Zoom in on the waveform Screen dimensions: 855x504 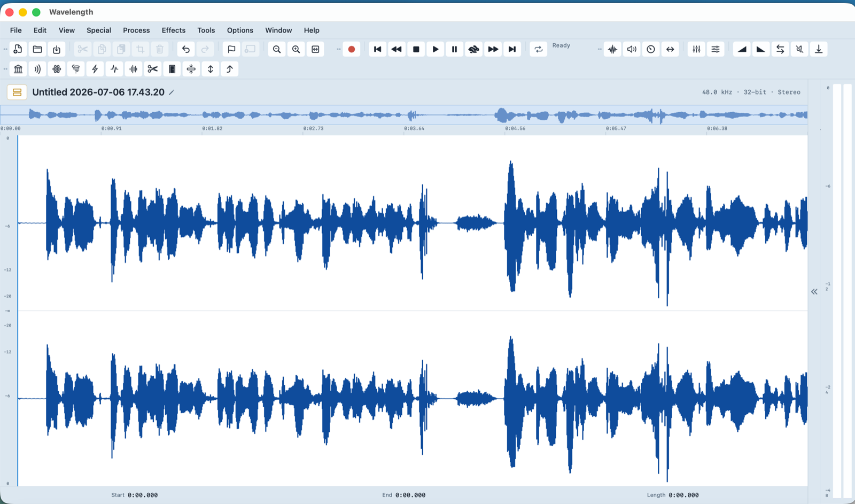(x=296, y=49)
